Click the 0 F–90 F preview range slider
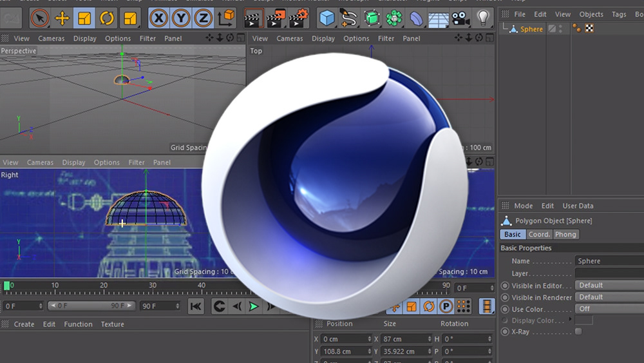Image resolution: width=644 pixels, height=363 pixels. [x=91, y=306]
